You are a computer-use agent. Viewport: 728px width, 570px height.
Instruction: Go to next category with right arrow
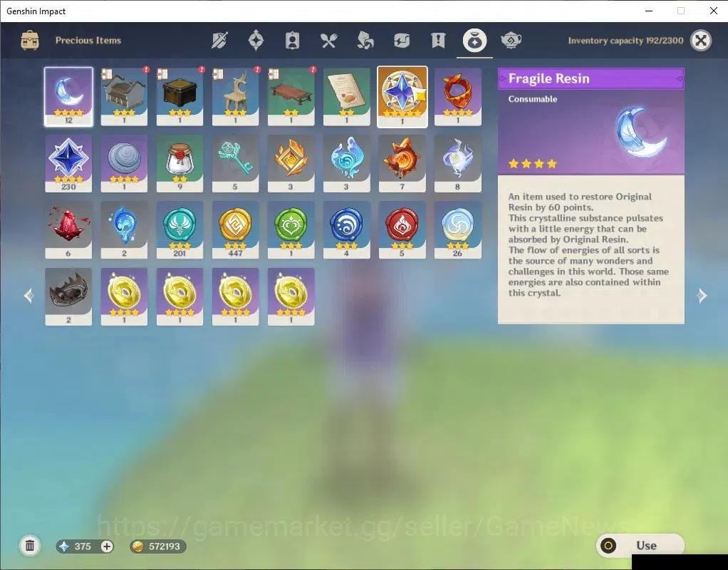click(702, 296)
